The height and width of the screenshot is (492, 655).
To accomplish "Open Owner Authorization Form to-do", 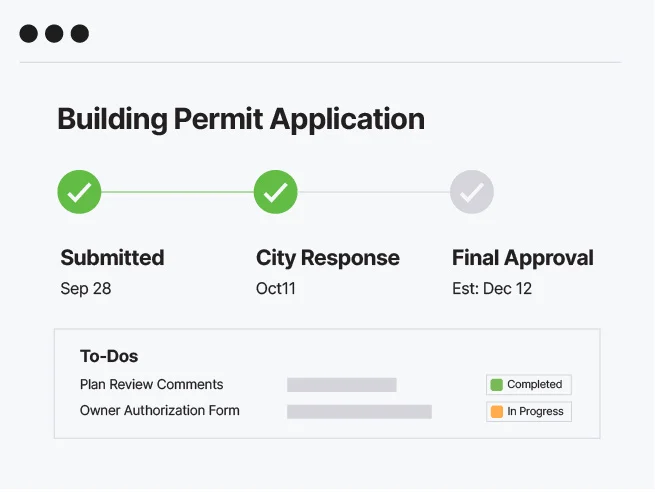I will tap(160, 411).
